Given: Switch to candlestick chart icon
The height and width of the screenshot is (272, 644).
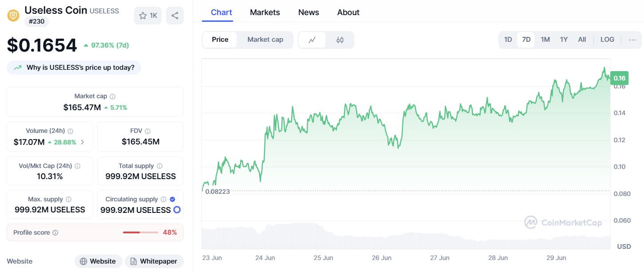Looking at the screenshot, I should tap(340, 40).
